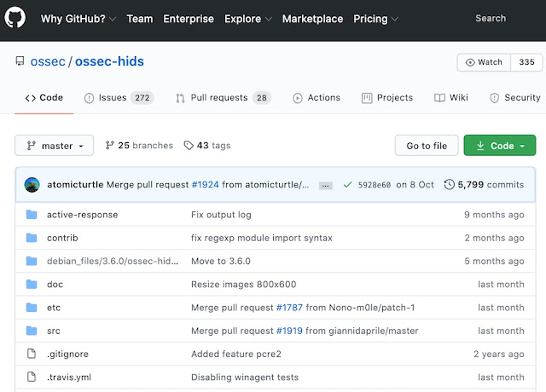
Task: Switch to the Issues tab
Action: click(118, 98)
